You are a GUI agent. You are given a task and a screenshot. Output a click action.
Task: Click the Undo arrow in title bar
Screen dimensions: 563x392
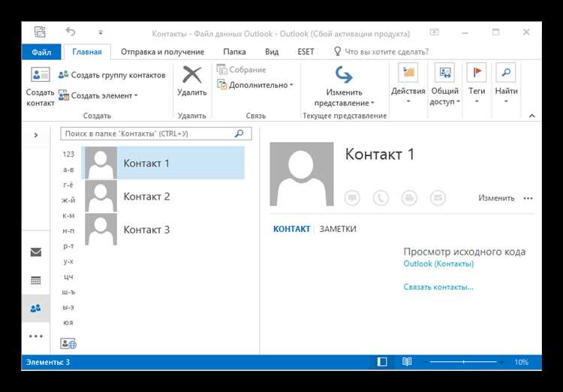tap(71, 32)
